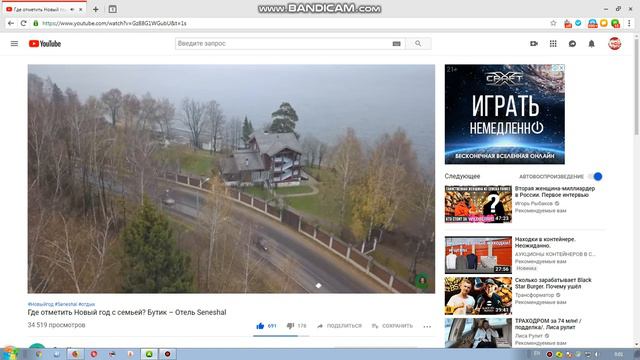The image size is (640, 360).
Task: Click the magnifier search button
Action: [418, 44]
